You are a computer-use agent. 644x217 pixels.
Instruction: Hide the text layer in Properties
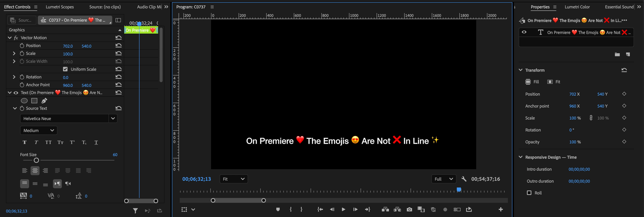pos(524,32)
